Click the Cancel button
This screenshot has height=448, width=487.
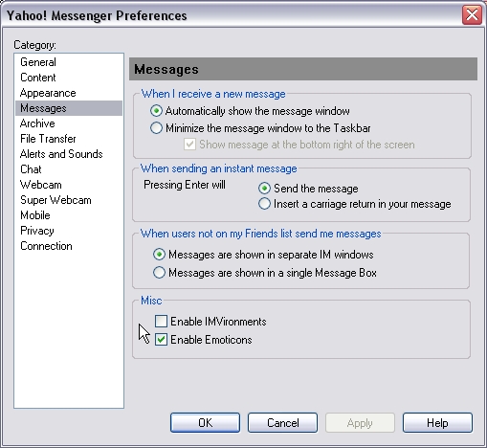pos(282,423)
